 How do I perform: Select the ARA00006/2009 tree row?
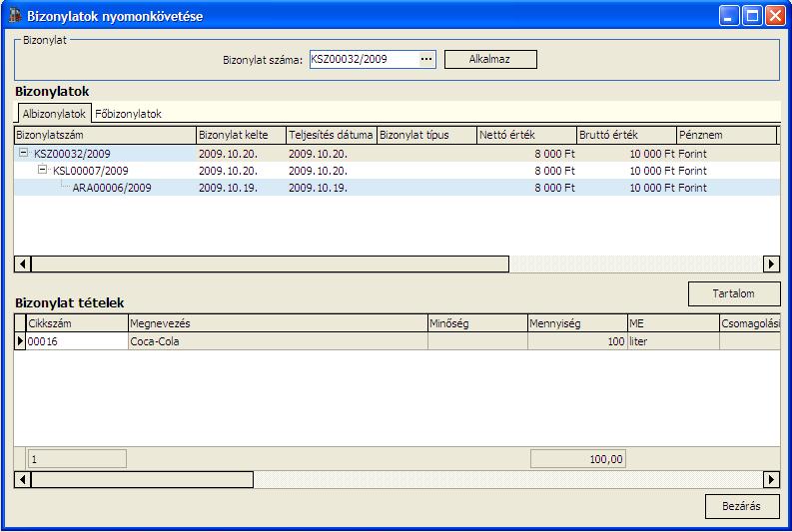(x=396, y=188)
